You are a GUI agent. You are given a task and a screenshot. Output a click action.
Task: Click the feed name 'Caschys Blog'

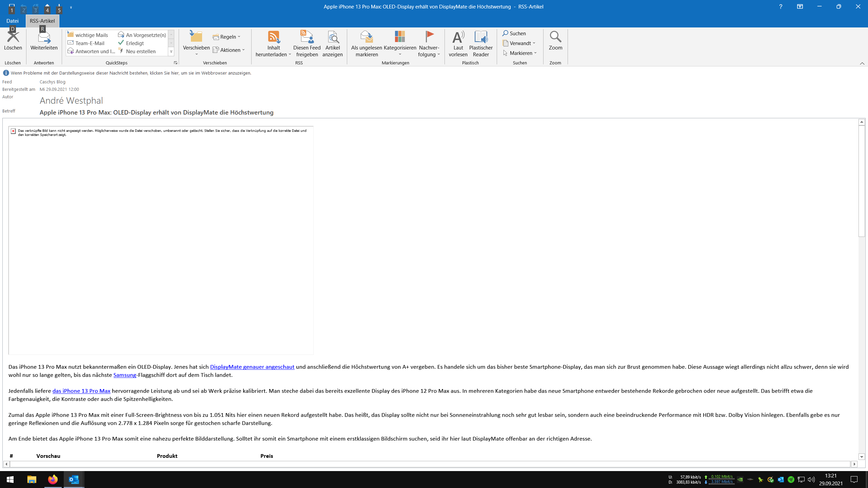[x=53, y=82]
